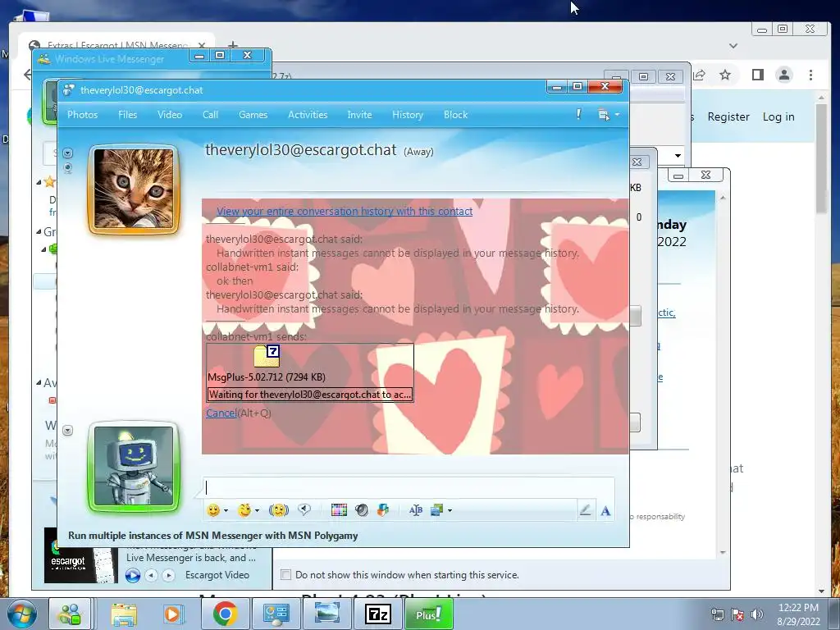The height and width of the screenshot is (630, 840).
Task: Open the black dropdown arrow behind chat window
Action: (x=678, y=155)
